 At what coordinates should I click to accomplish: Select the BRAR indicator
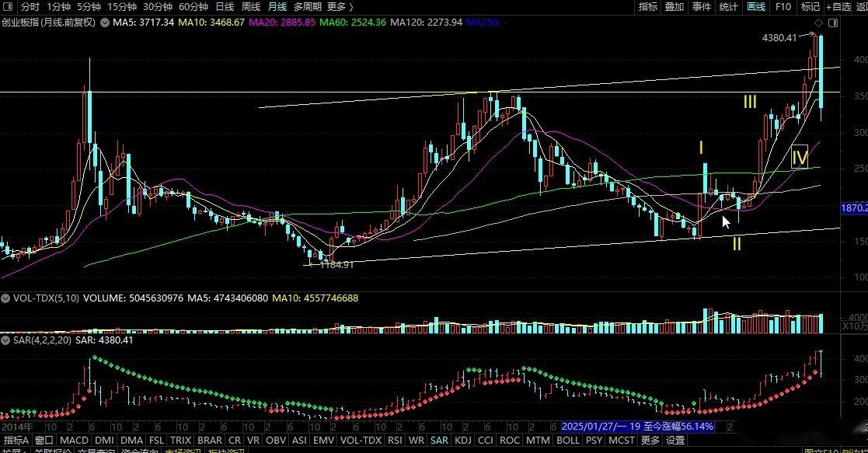click(x=210, y=441)
